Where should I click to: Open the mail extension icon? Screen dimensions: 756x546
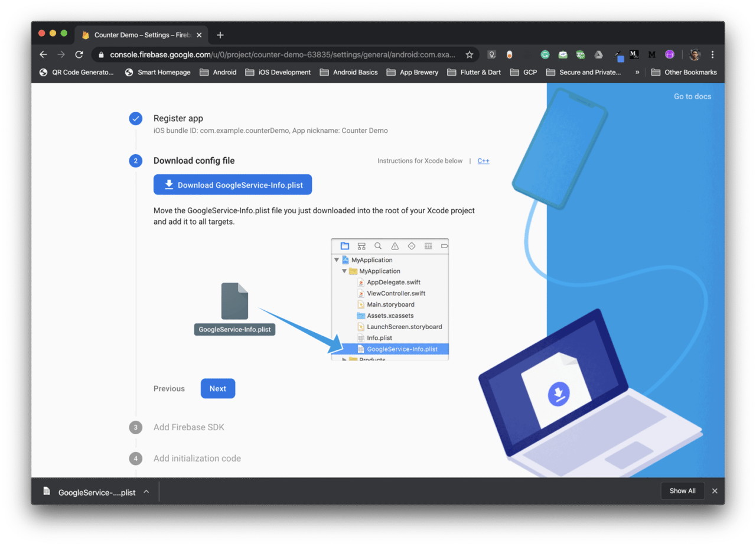tap(563, 54)
